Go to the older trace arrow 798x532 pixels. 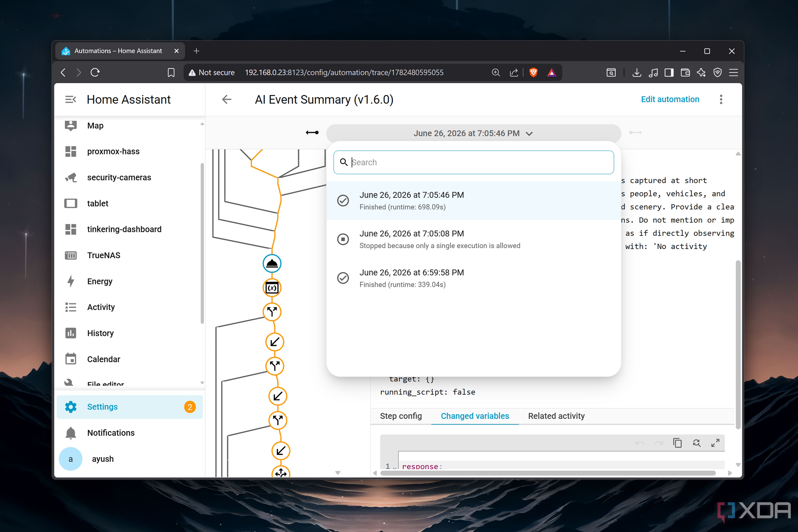312,133
